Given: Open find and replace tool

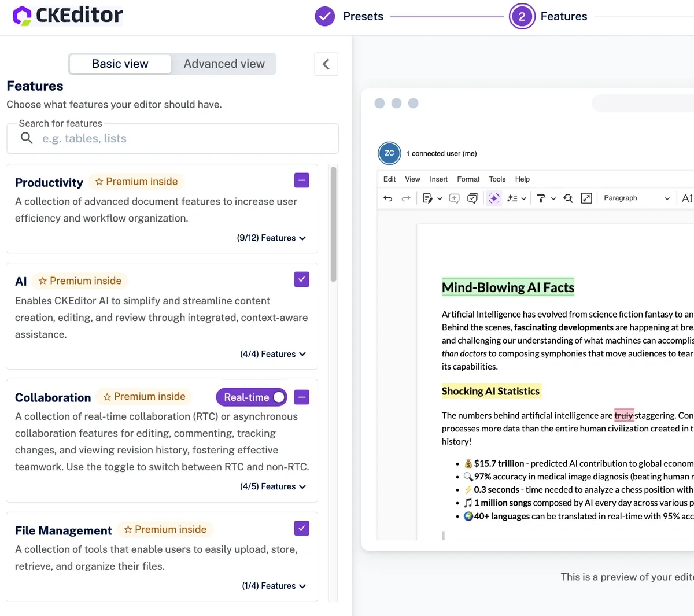Looking at the screenshot, I should 568,198.
